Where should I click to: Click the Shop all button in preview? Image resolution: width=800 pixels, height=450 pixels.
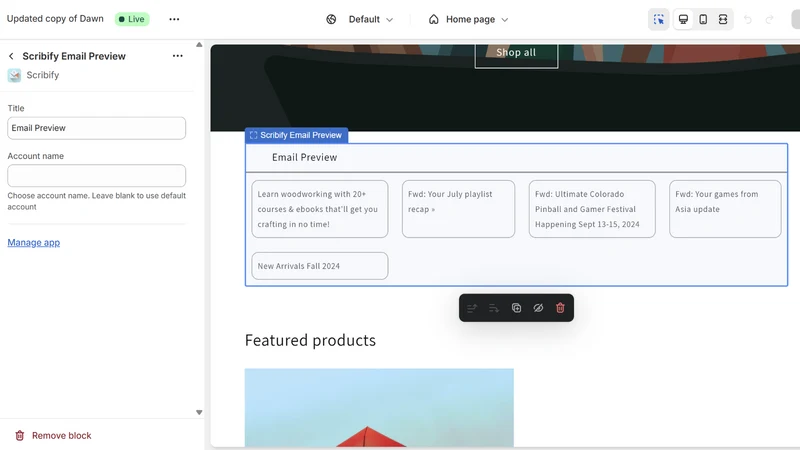point(516,54)
